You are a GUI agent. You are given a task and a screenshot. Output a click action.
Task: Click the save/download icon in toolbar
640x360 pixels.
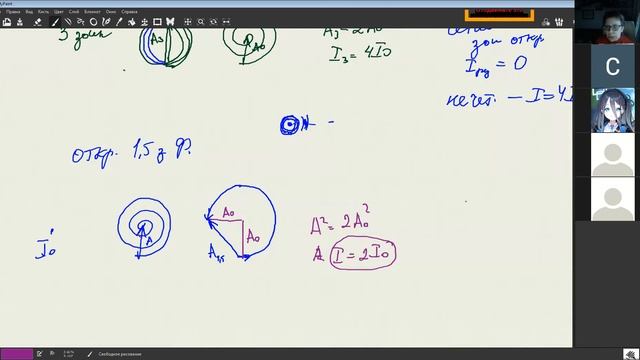point(20,22)
